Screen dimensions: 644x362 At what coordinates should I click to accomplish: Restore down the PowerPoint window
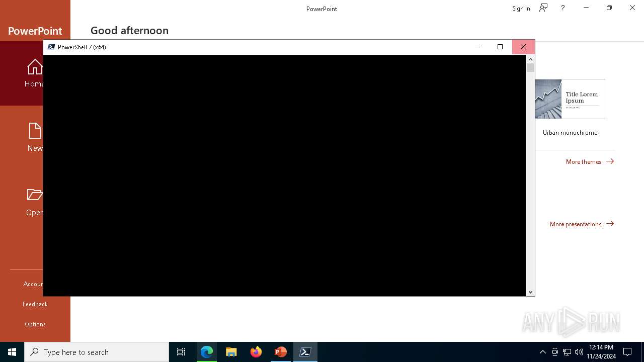tap(609, 8)
